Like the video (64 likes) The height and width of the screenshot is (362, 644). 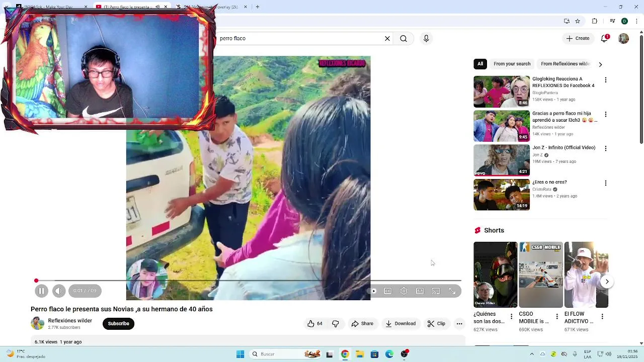314,323
